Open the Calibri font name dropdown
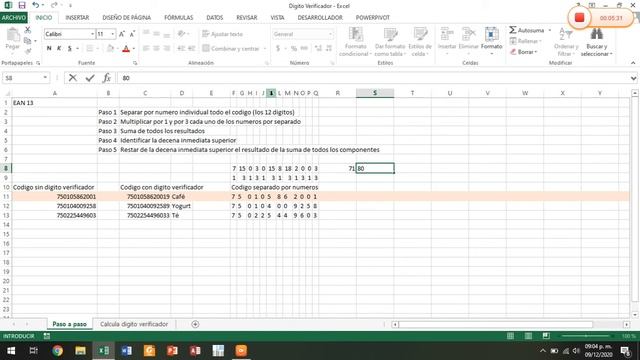Screen dimensions: 640x360 pyautogui.click(x=93, y=34)
